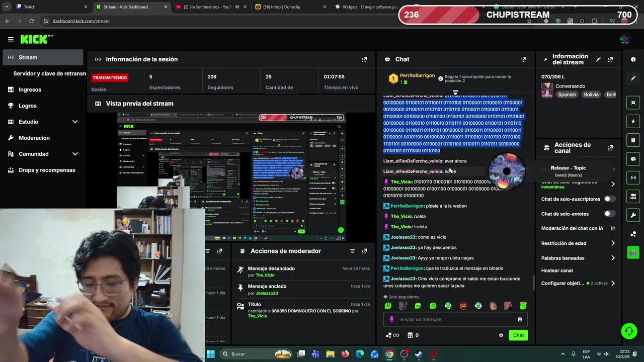Viewport: 644px width, 362px height.
Task: Click the stream preview thumbnail
Action: tap(232, 177)
